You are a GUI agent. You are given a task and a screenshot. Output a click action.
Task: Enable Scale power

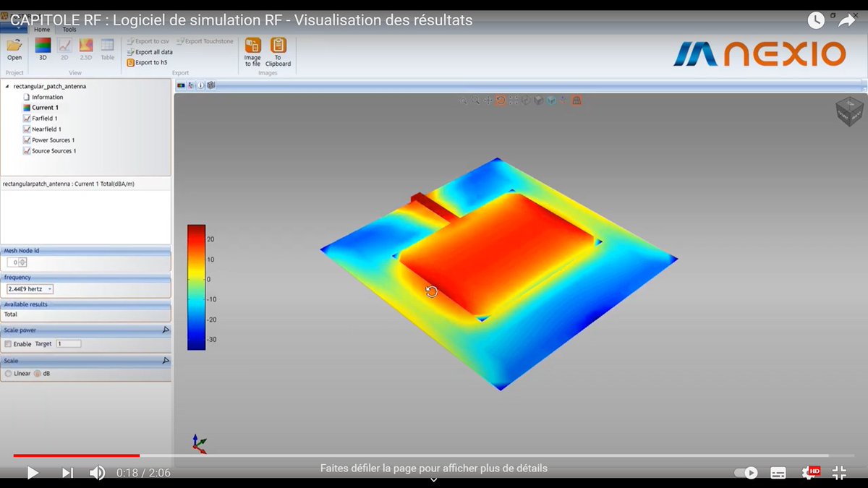tap(9, 343)
